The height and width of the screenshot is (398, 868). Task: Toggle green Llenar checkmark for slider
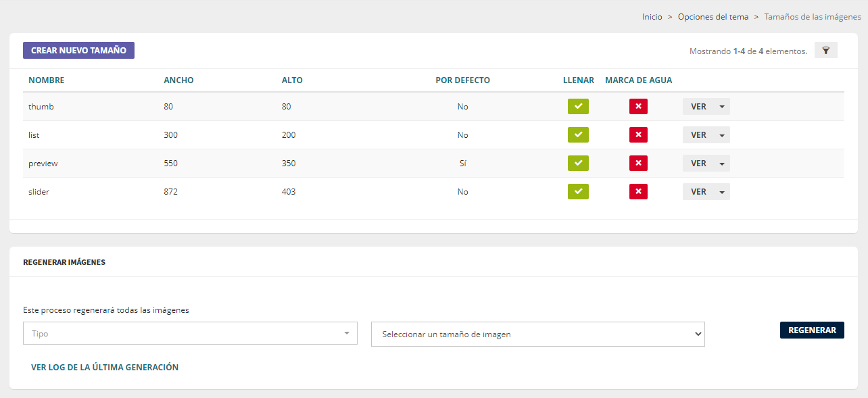point(578,192)
